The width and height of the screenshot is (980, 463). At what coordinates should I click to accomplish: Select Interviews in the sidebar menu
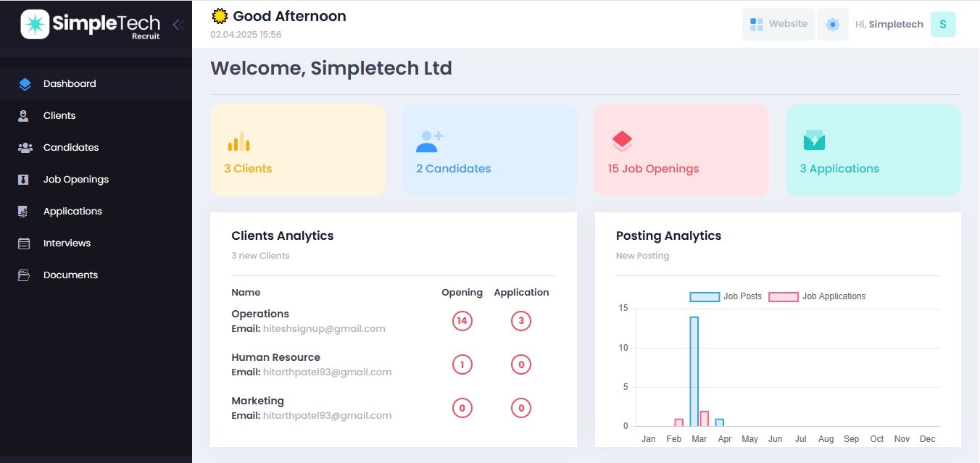coord(67,243)
